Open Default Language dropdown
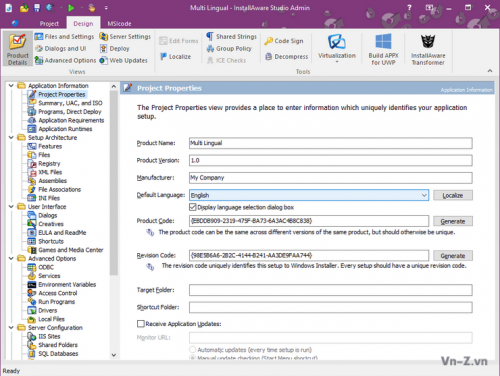Viewport: 500px width, 376px height. point(424,195)
